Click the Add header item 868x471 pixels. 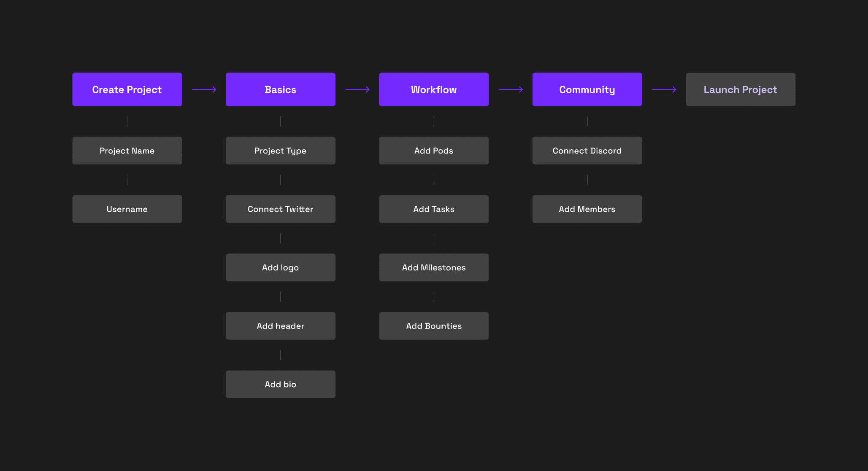[x=280, y=326]
